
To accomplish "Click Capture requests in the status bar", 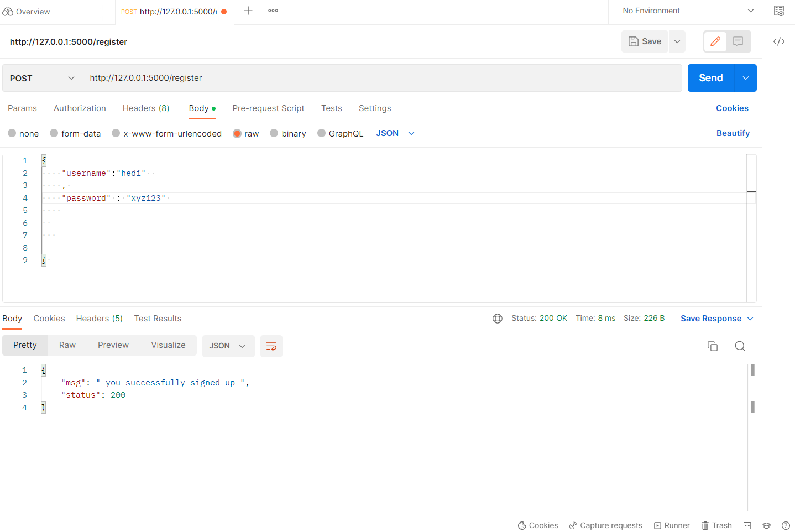I will pos(605,525).
